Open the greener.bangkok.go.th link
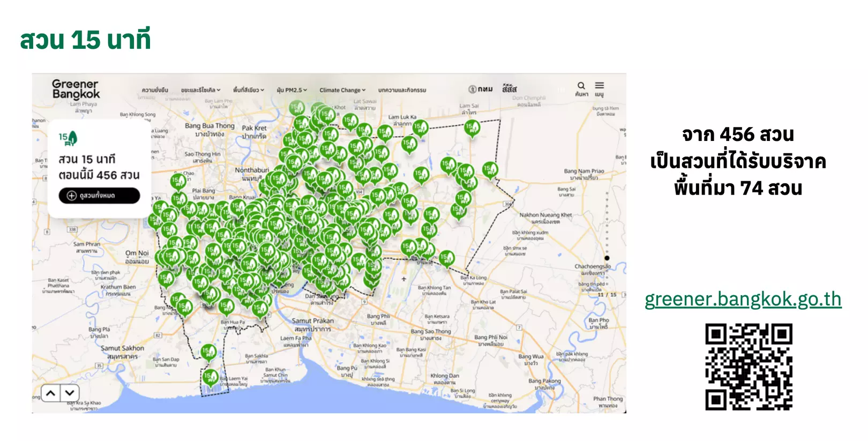Viewport: 868px width, 441px height. tap(743, 299)
